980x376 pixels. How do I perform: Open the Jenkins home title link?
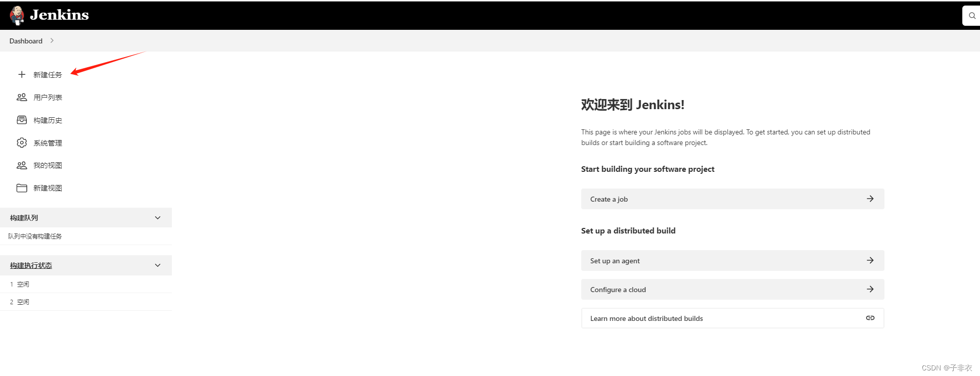click(59, 15)
